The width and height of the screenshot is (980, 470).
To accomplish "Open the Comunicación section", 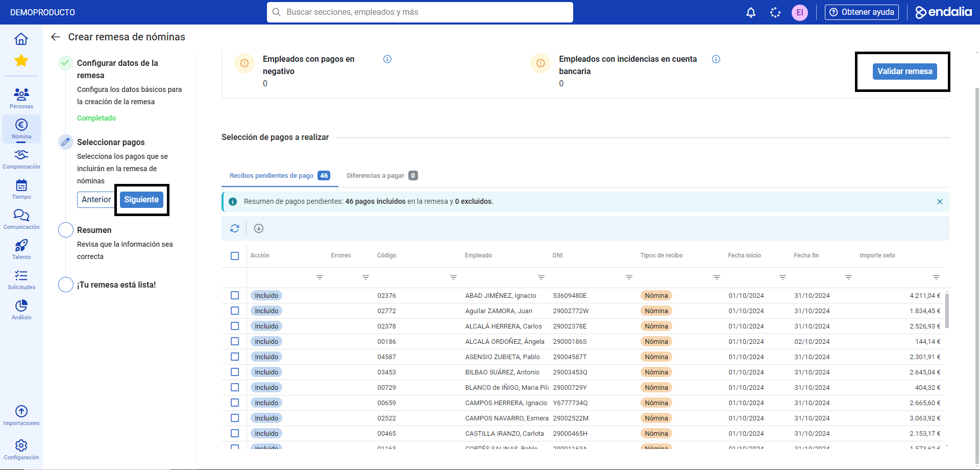I will pyautogui.click(x=21, y=219).
